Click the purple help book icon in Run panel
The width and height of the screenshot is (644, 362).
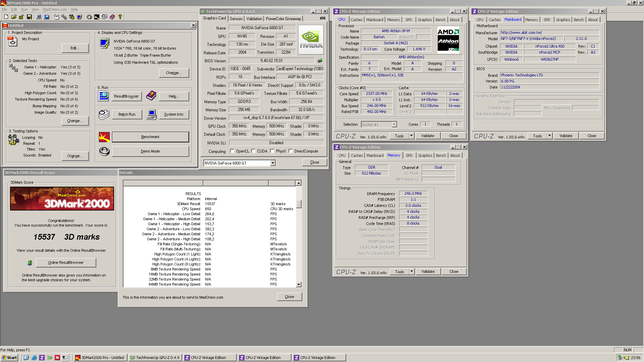[x=151, y=96]
